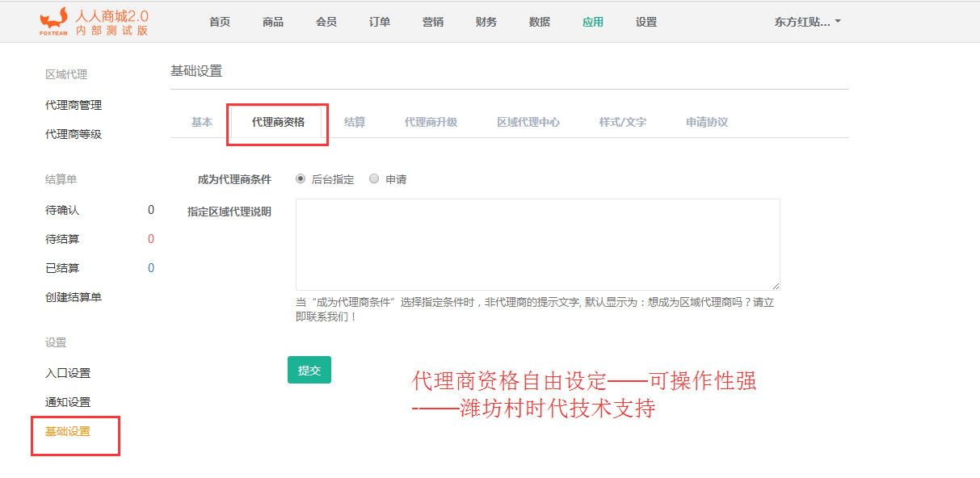The width and height of the screenshot is (980, 478).
Task: Select the 申请 radio option
Action: point(374,179)
